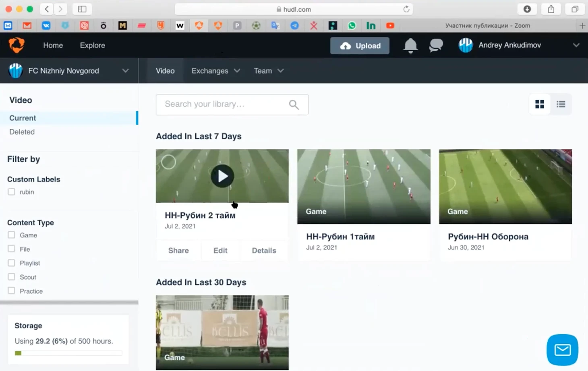Go to the Explore page
588x371 pixels.
coord(92,45)
